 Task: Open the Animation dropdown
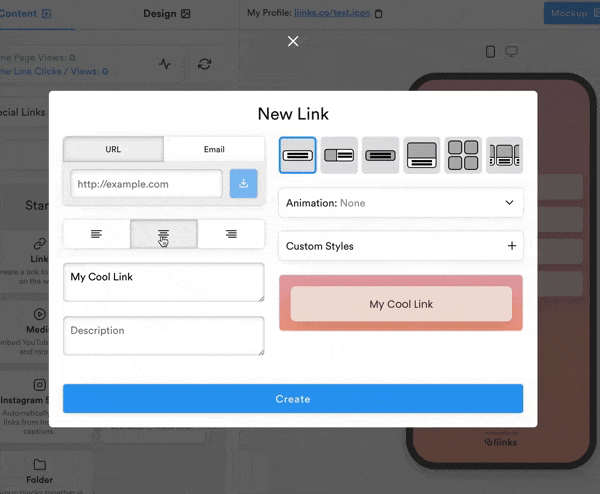click(400, 203)
